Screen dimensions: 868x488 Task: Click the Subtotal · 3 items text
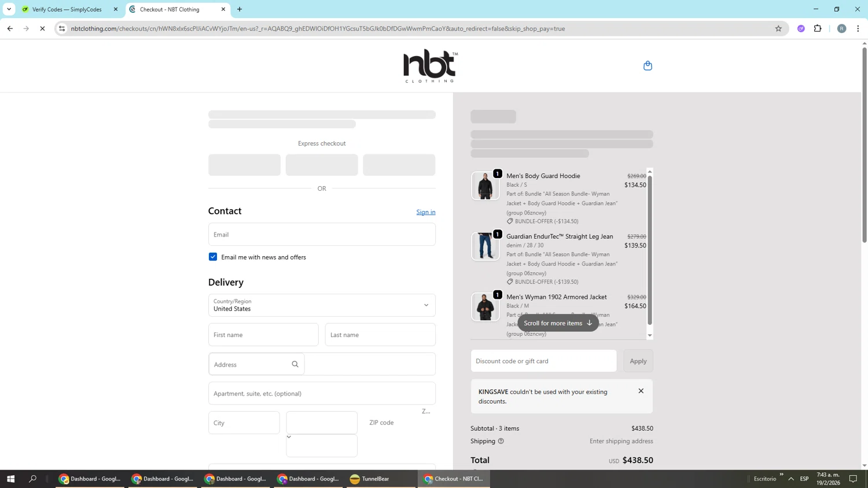point(495,428)
